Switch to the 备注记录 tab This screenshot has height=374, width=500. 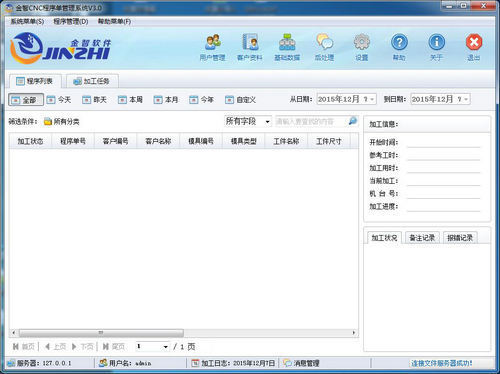tap(422, 238)
